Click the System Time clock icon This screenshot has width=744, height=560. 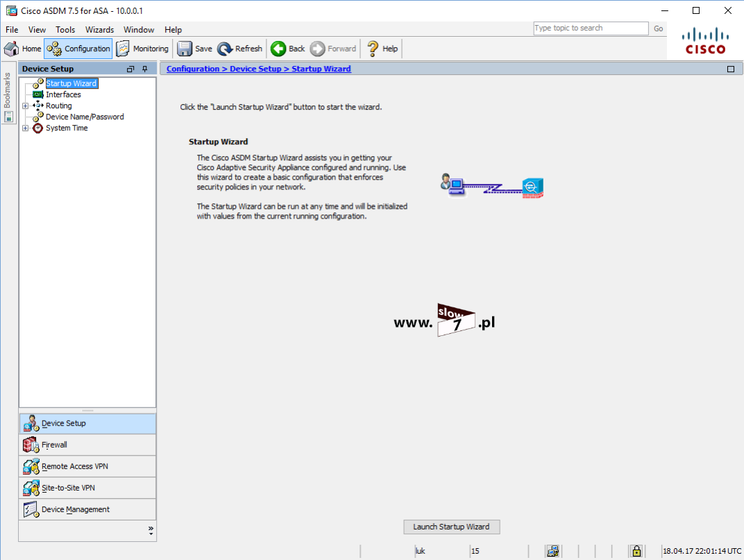coord(38,128)
